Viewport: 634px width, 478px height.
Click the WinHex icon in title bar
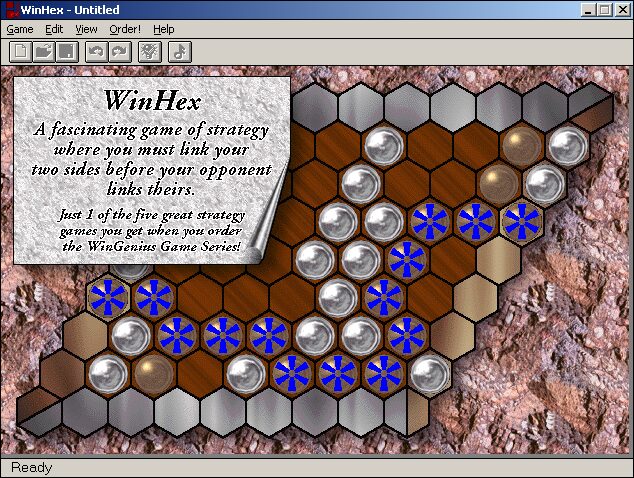tap(10, 10)
